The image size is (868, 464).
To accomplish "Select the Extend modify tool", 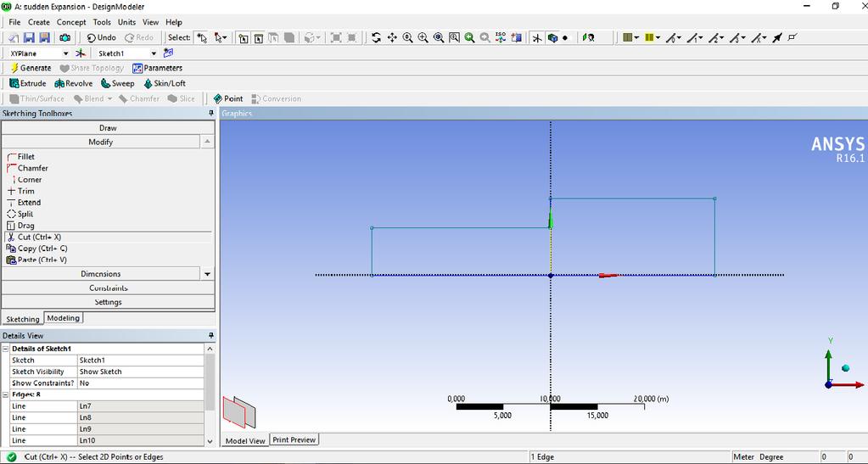I will 23,203.
